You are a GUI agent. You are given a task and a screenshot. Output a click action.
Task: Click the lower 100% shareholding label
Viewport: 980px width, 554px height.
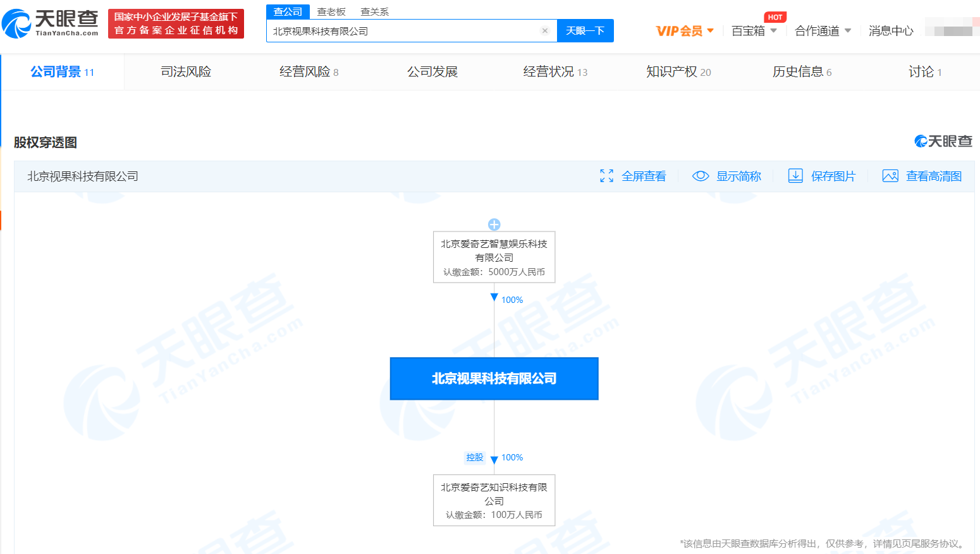[x=512, y=457]
